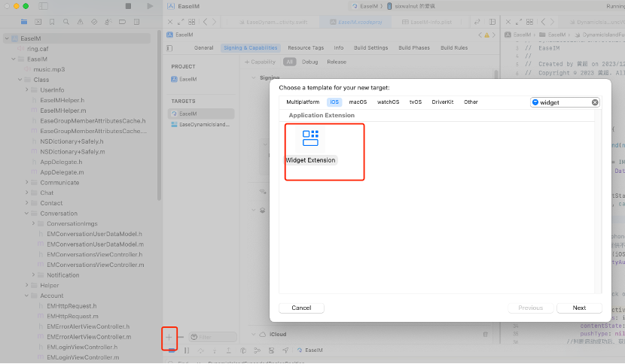The width and height of the screenshot is (625, 364).
Task: Switch to the Multiplatform template tab
Action: click(x=303, y=102)
